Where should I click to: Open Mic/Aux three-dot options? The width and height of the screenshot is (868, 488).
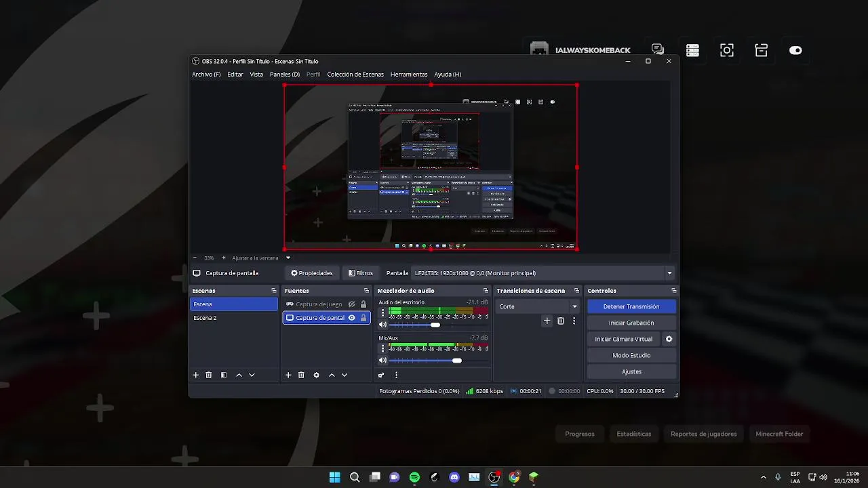point(382,348)
